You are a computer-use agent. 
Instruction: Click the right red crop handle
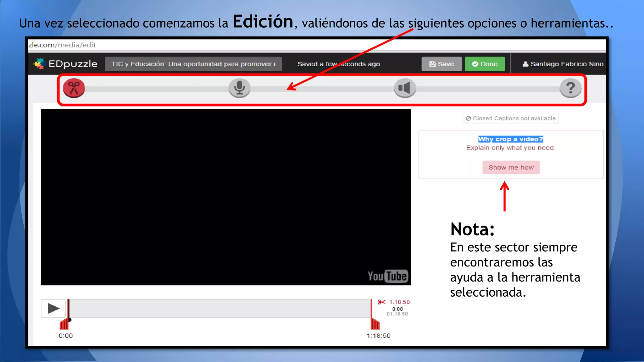click(375, 324)
